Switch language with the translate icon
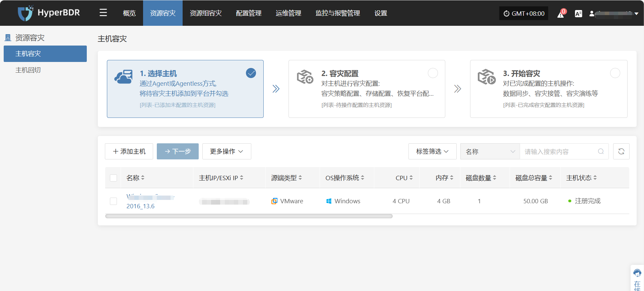The height and width of the screenshot is (291, 644). [578, 14]
